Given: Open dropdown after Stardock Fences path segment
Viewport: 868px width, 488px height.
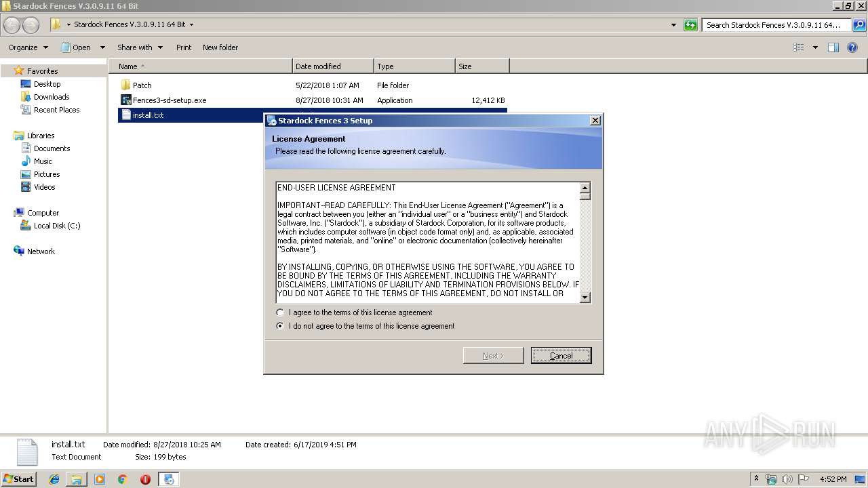Looking at the screenshot, I should [191, 24].
